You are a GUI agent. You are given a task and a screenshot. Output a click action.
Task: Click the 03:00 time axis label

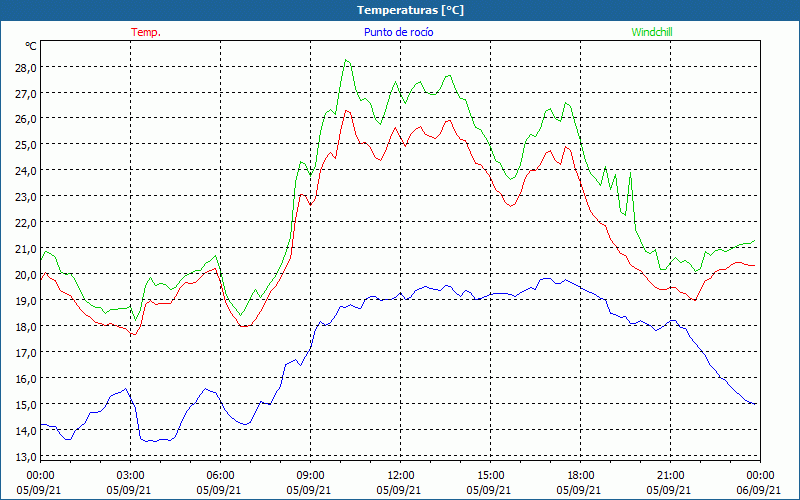(130, 476)
